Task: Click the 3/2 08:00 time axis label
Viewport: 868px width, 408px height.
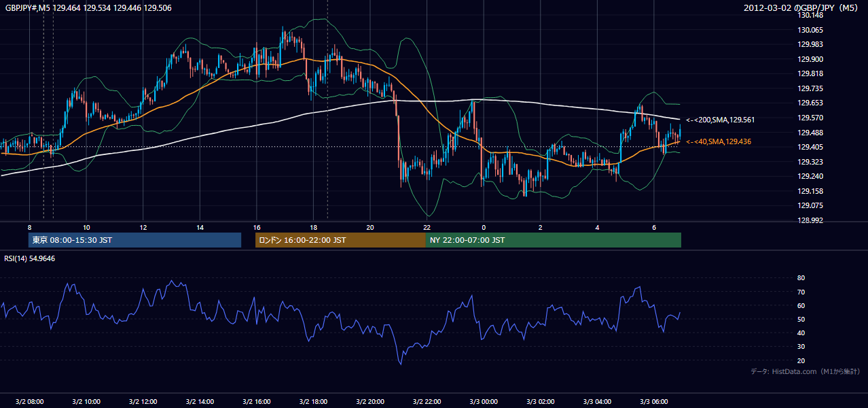Action: (29, 402)
